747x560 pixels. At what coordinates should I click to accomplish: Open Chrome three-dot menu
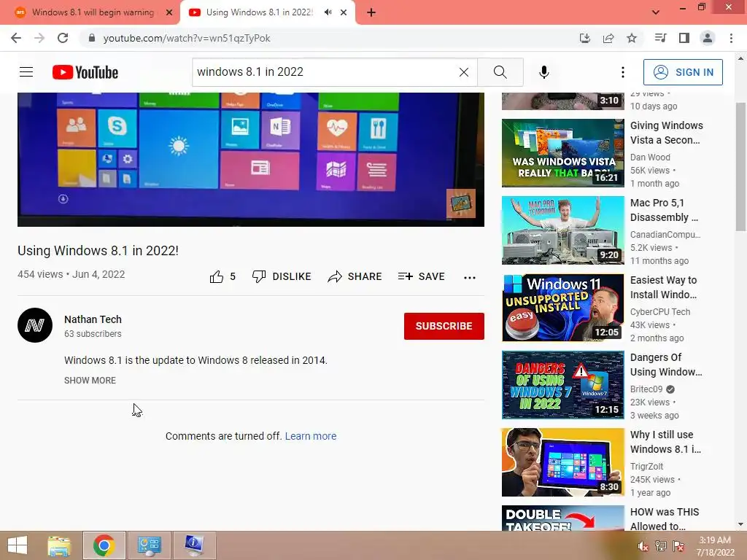point(731,38)
